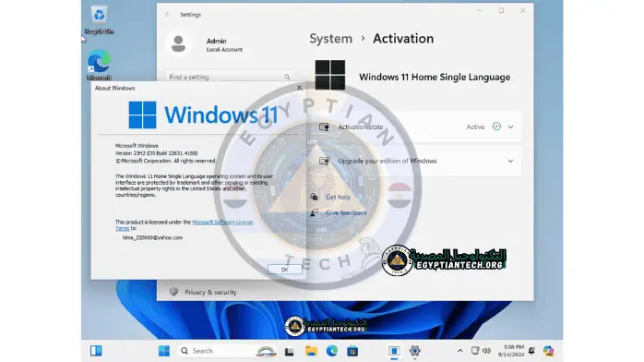Click the network icon in system tray
The image size is (644, 362).
(475, 351)
